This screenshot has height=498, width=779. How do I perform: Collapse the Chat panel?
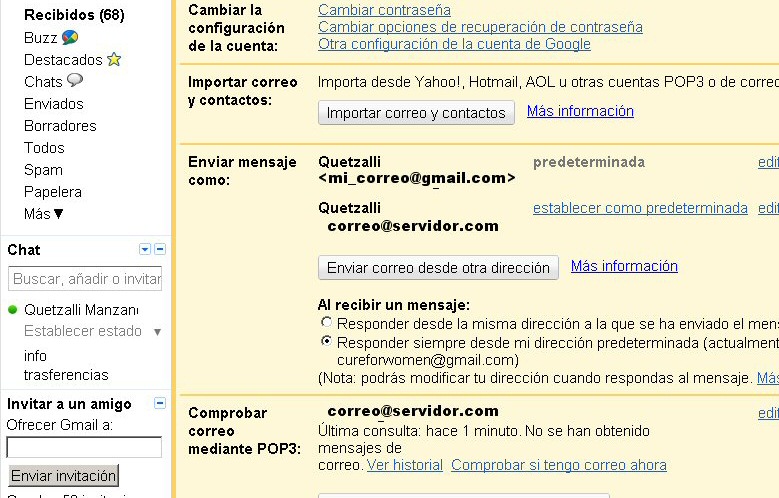[160, 249]
